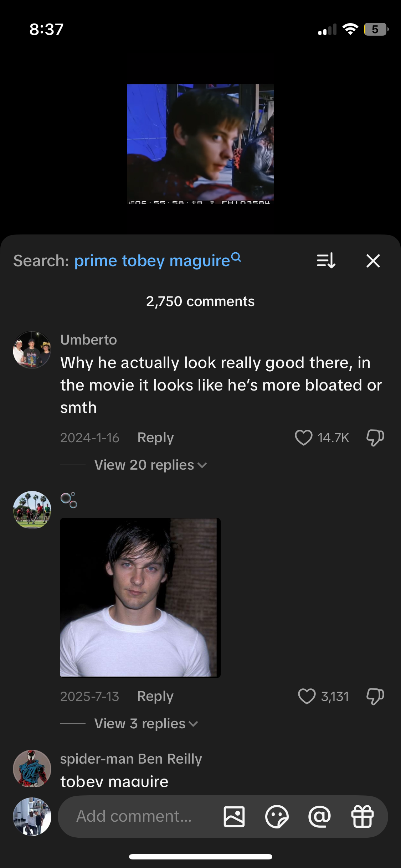The height and width of the screenshot is (868, 401).
Task: Open the comment sort options icon
Action: pyautogui.click(x=326, y=260)
